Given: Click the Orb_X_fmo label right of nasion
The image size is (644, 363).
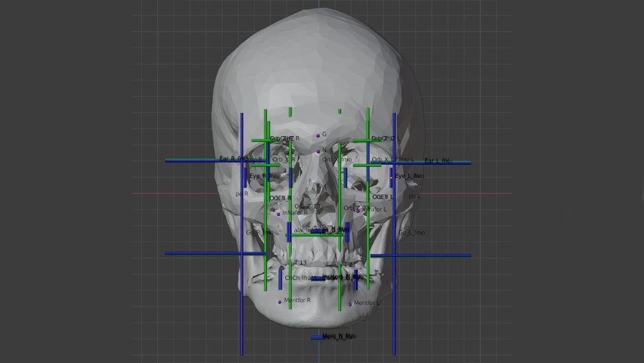Looking at the screenshot, I should [337, 159].
